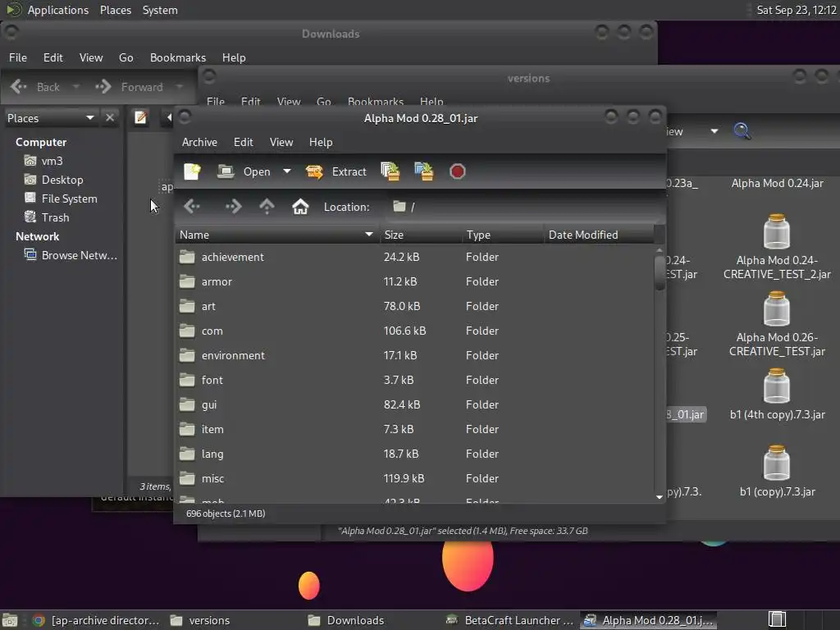Image resolution: width=840 pixels, height=630 pixels.
Task: Click Add files to archive icon
Action: [390, 171]
